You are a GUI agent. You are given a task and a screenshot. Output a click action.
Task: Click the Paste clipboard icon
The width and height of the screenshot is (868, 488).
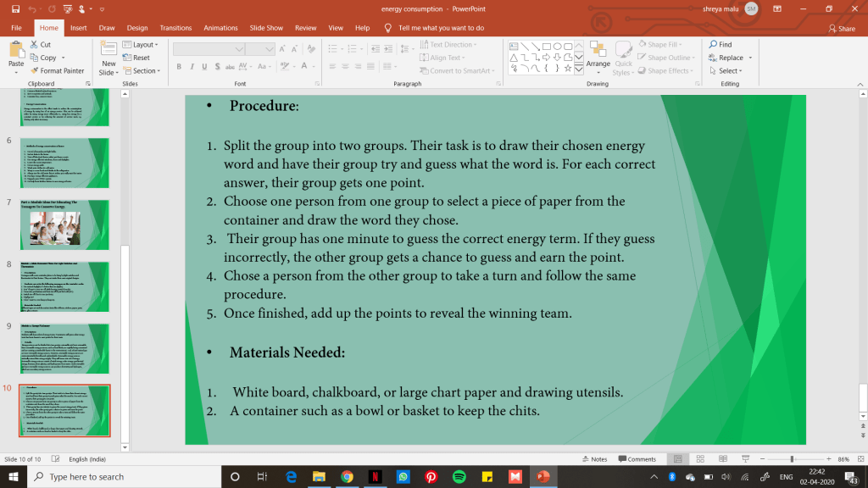point(16,51)
